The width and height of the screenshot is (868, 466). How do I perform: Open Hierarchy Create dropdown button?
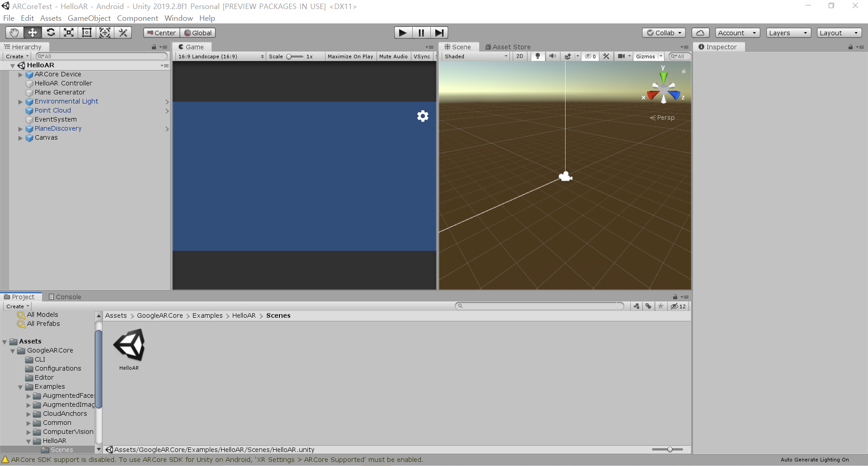click(17, 56)
